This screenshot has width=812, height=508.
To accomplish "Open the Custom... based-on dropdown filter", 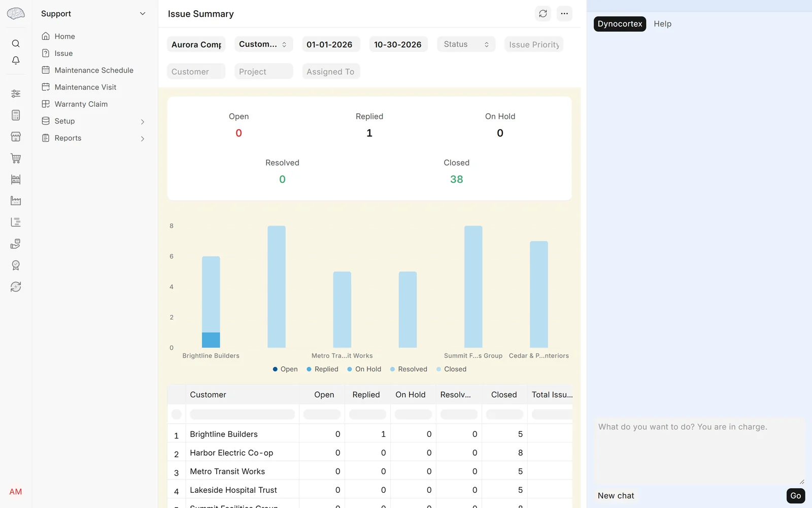I will (263, 44).
